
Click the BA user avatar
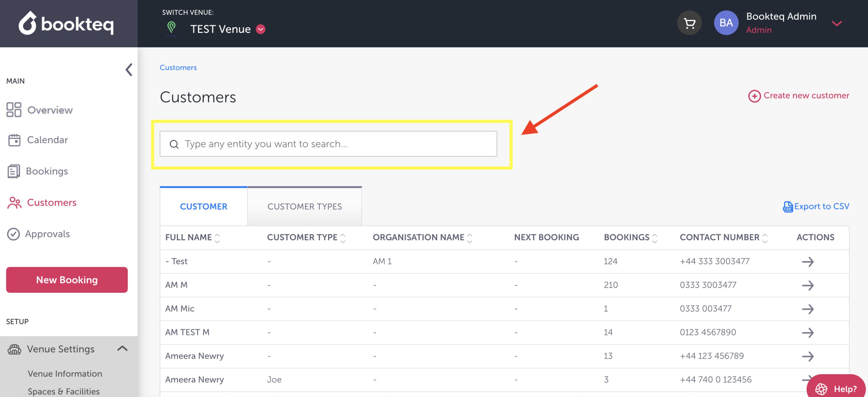(726, 23)
